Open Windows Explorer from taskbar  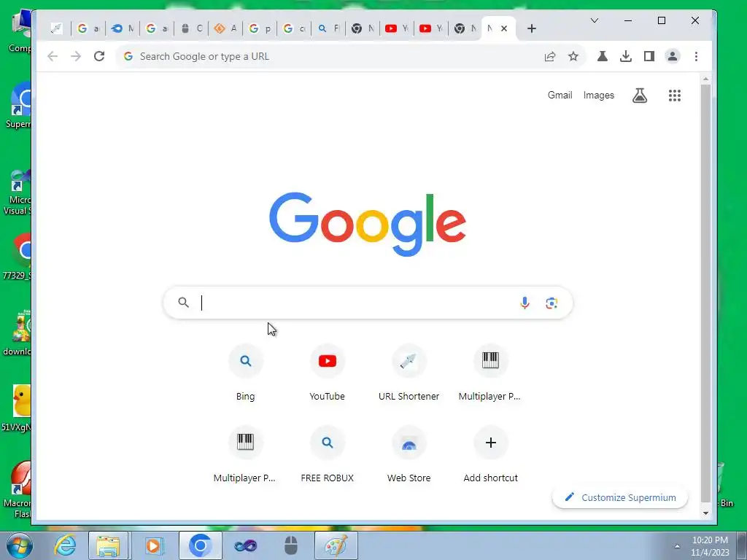click(x=108, y=545)
